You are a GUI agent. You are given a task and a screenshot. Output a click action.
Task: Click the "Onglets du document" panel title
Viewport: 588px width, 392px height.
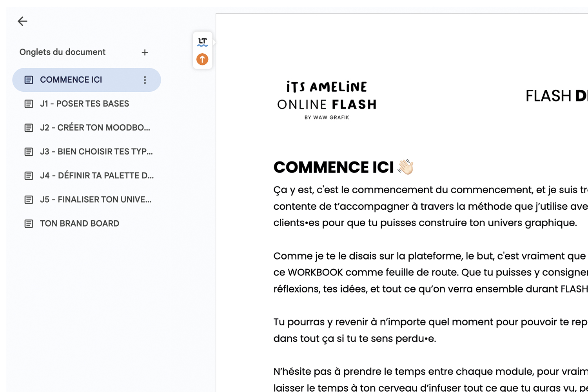62,52
